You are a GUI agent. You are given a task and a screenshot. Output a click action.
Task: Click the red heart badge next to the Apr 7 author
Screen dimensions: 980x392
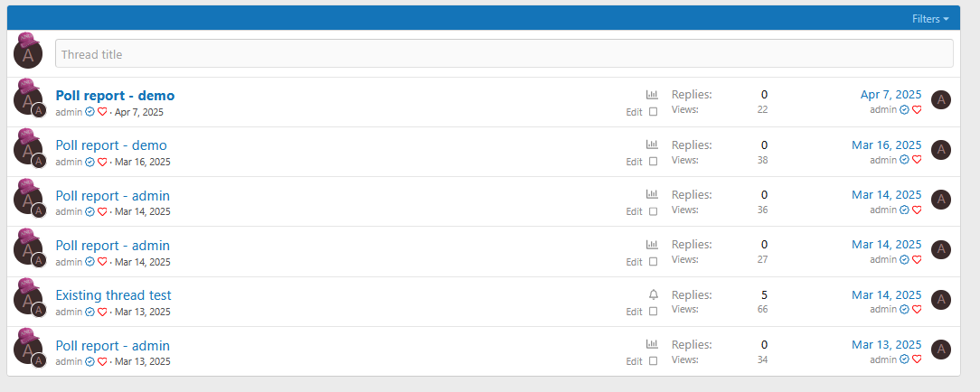coord(102,112)
